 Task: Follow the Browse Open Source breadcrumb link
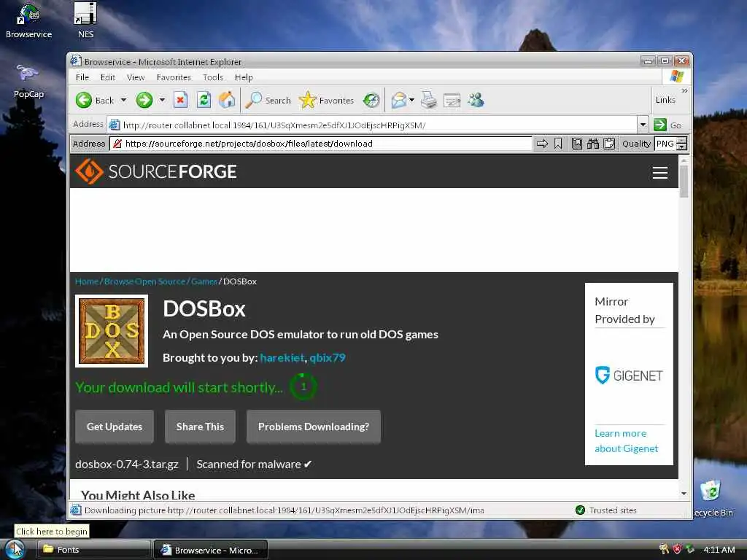click(145, 281)
